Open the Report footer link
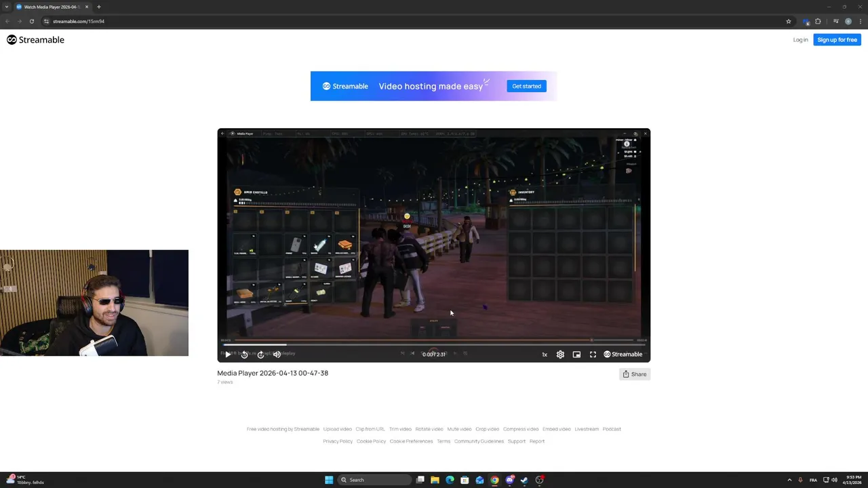868x488 pixels. click(537, 441)
